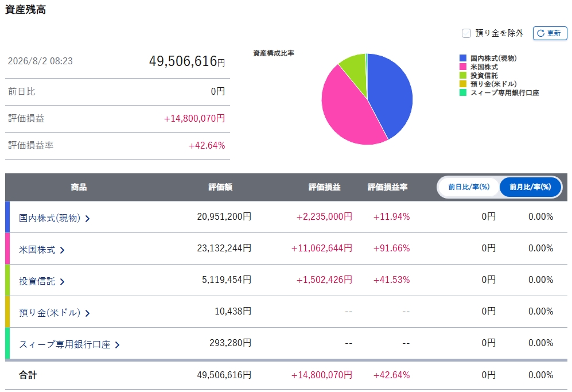The height and width of the screenshot is (392, 572).
Task: Switch to 前日比/率(%) toggle option
Action: (469, 187)
